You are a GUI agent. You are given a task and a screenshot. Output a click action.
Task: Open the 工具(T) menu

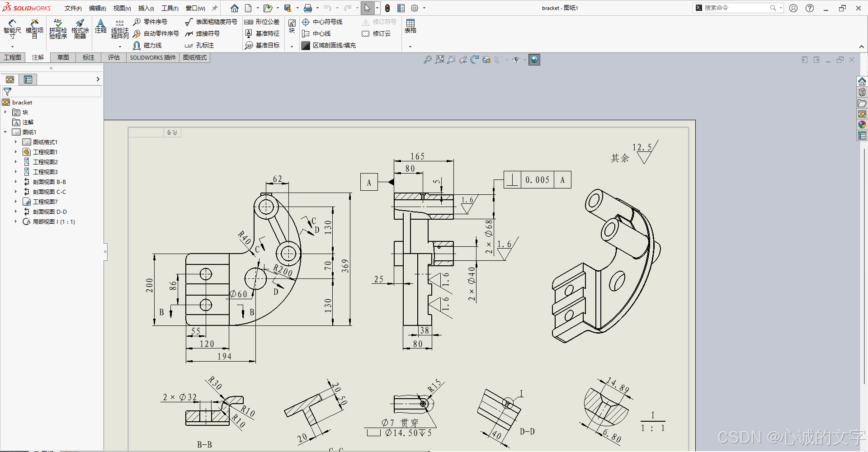[x=170, y=8]
